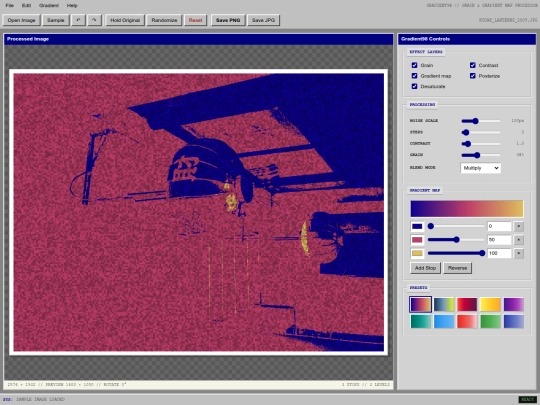This screenshot has width=540, height=405.
Task: Open the Help menu
Action: point(72,6)
